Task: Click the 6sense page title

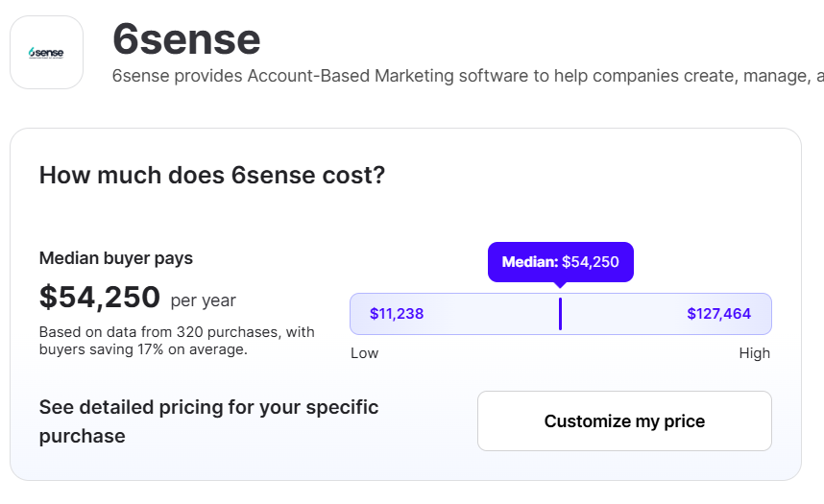Action: (186, 39)
